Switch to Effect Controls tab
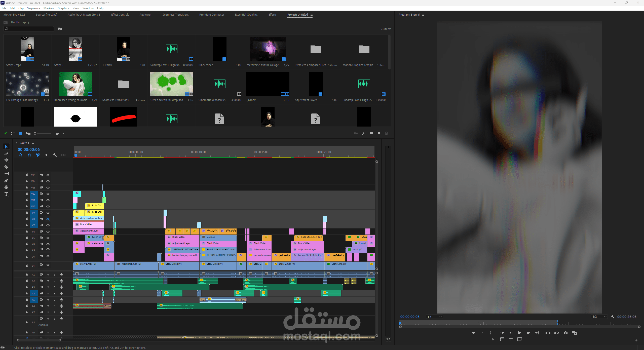This screenshot has height=350, width=644. (120, 15)
